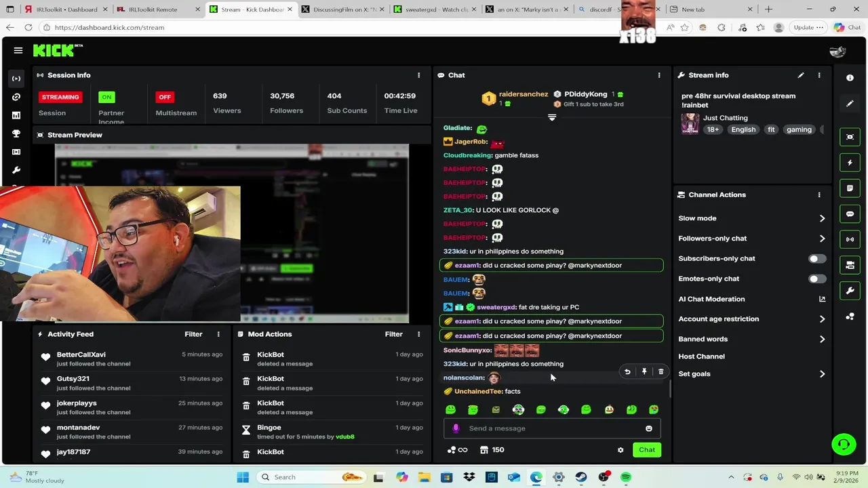Viewport: 868px width, 488px height.
Task: Open Activity Feed three-dot options
Action: click(218, 334)
